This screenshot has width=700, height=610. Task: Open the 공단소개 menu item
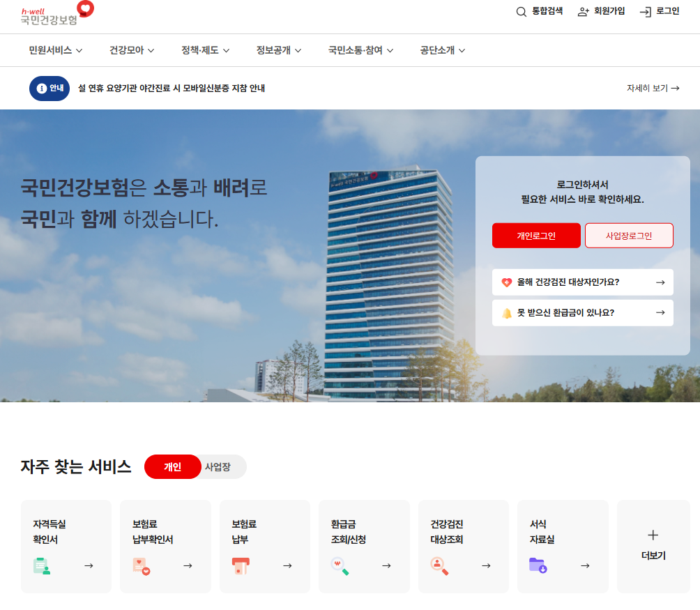click(x=442, y=50)
